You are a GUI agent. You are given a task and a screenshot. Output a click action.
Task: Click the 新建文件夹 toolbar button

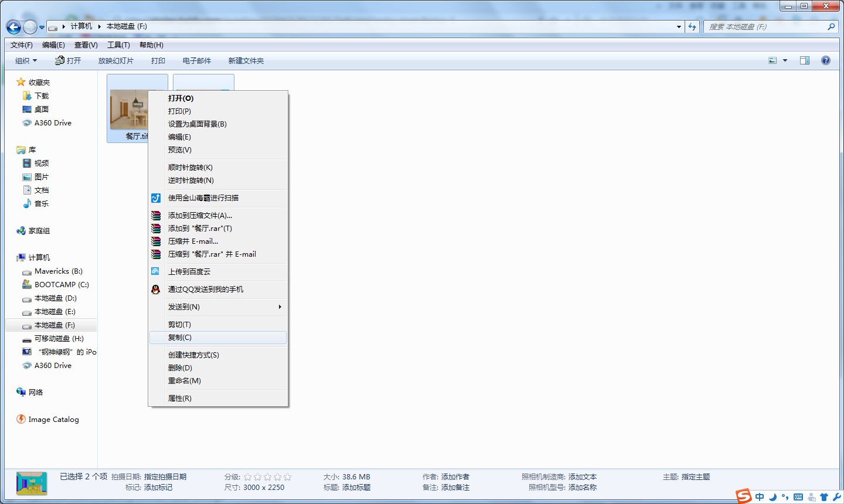pos(246,60)
